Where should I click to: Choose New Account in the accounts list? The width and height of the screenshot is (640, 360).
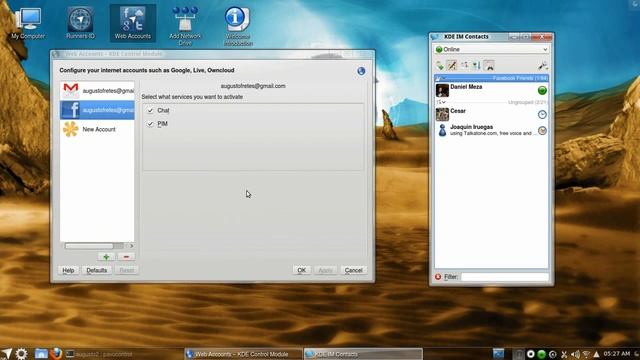point(97,129)
